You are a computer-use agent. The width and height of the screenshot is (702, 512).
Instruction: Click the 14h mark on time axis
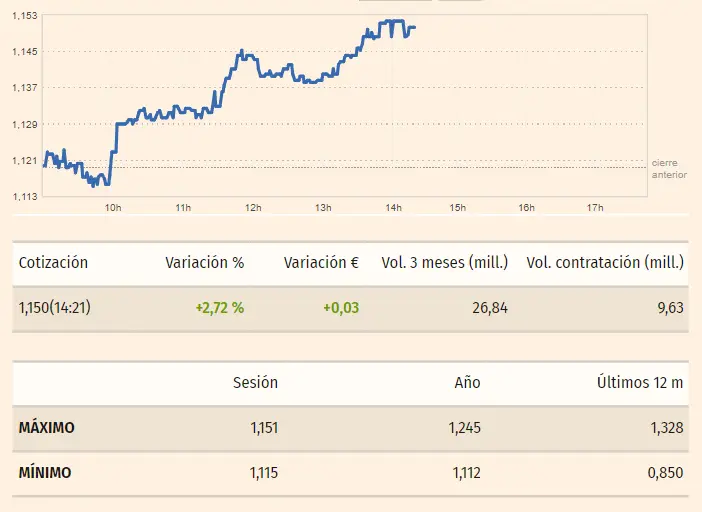click(393, 208)
